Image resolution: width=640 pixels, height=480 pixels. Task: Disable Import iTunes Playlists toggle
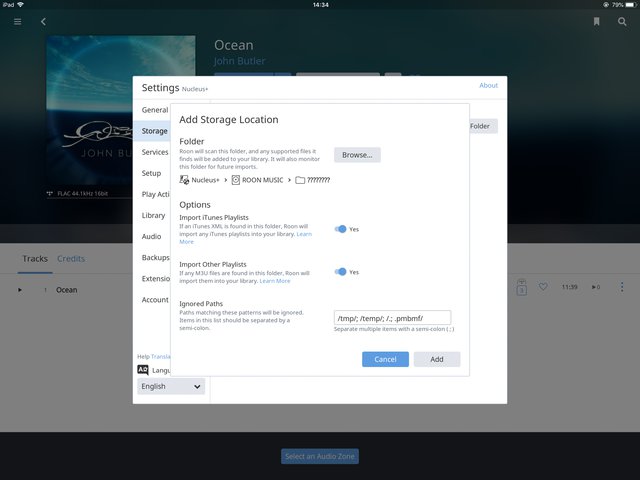(x=341, y=229)
